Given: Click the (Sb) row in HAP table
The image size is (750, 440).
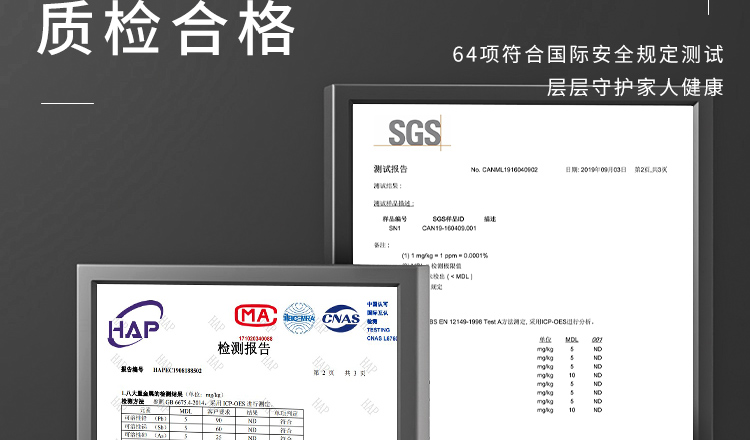Looking at the screenshot, I should 212,428.
